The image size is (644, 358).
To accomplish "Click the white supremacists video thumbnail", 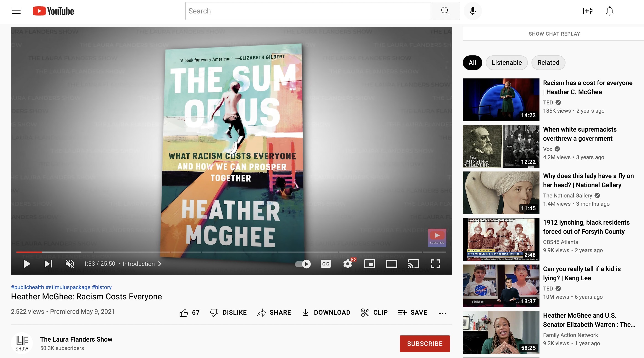I will tap(501, 146).
